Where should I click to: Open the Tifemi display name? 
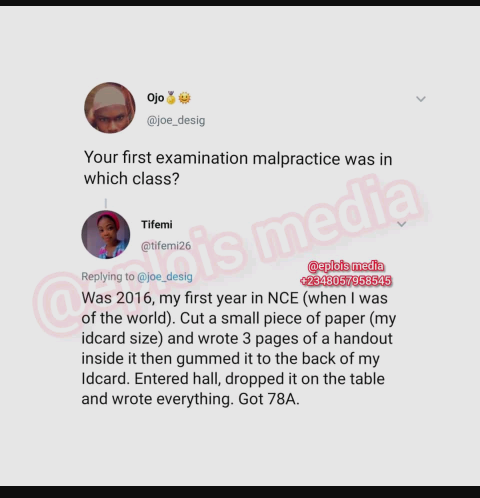pos(157,225)
